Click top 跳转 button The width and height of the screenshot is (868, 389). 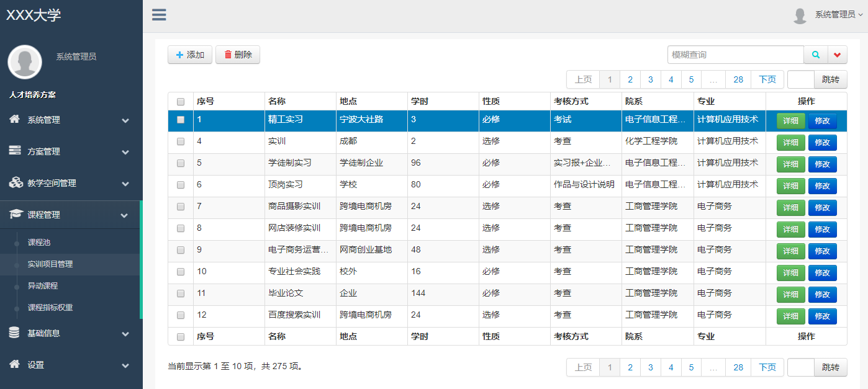click(831, 79)
